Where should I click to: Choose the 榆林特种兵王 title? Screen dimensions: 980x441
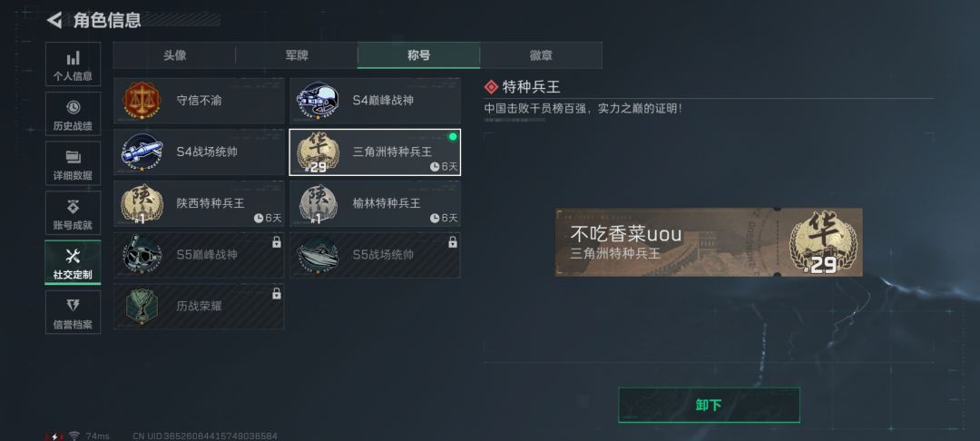[x=375, y=203]
